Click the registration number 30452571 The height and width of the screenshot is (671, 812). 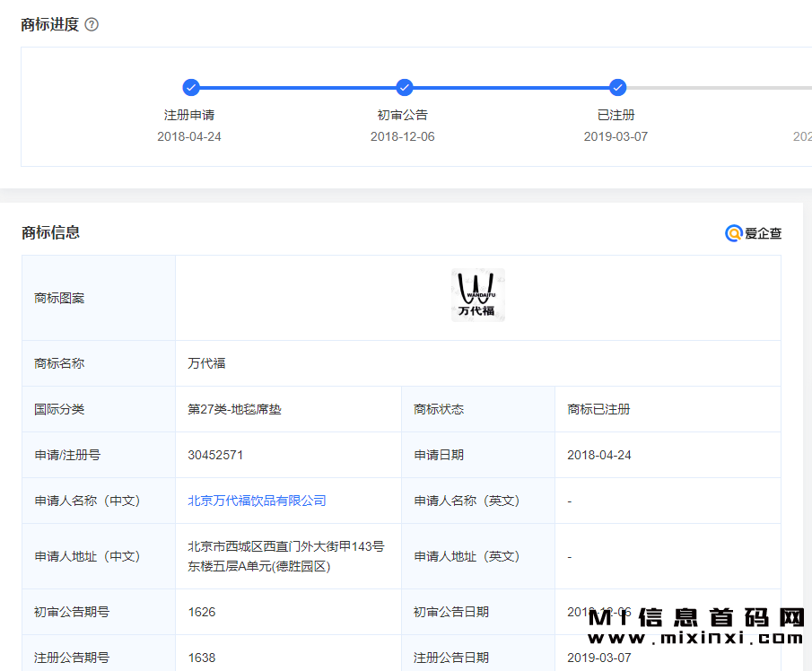tap(215, 455)
